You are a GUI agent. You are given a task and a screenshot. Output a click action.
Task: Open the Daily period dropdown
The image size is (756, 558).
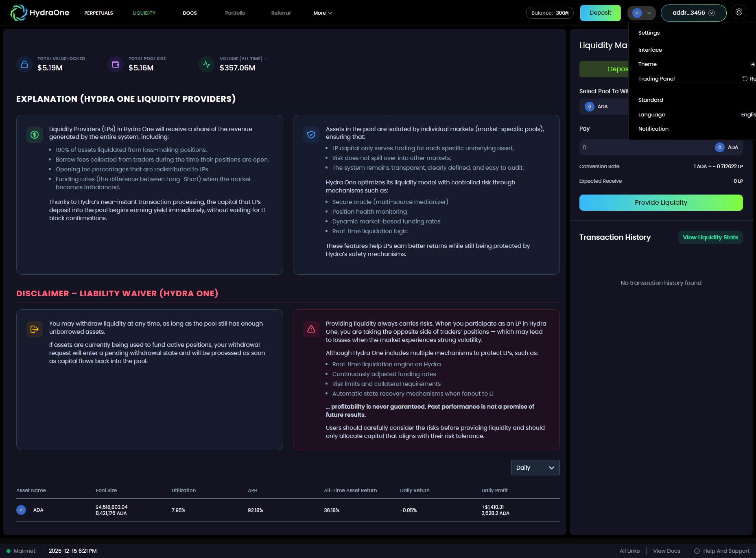click(535, 468)
